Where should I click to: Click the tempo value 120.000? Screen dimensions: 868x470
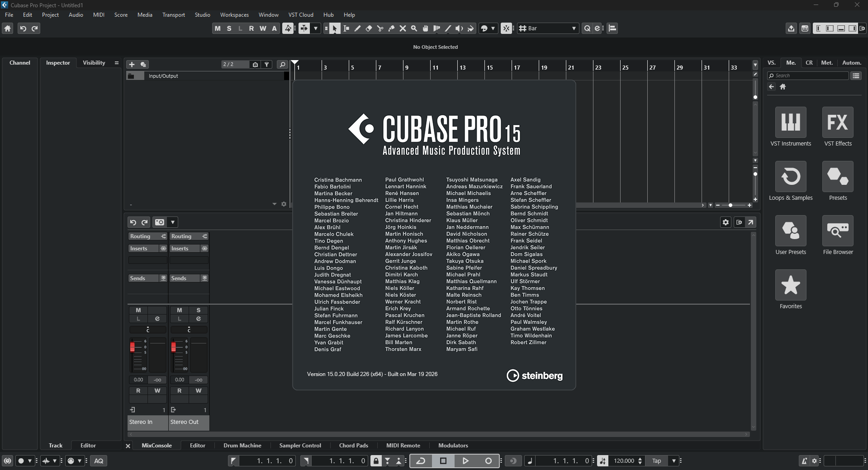624,461
